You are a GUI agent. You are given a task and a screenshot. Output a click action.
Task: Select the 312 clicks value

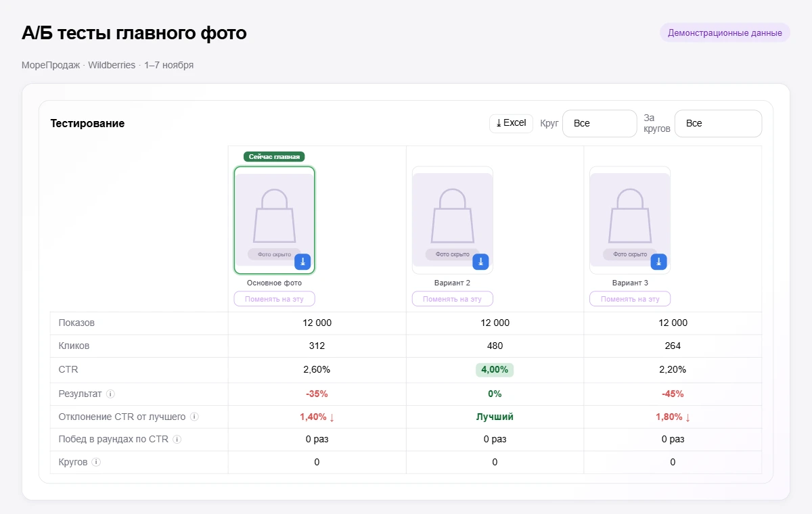317,346
